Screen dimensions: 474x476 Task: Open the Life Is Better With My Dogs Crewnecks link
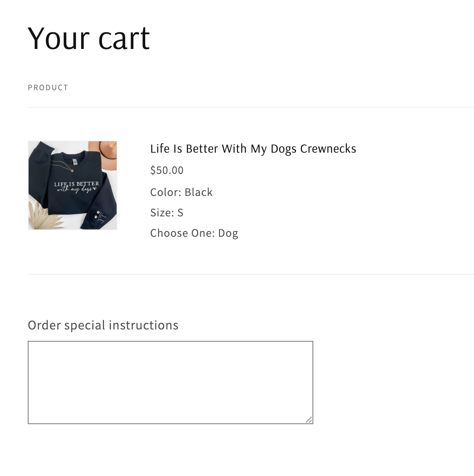[253, 149]
